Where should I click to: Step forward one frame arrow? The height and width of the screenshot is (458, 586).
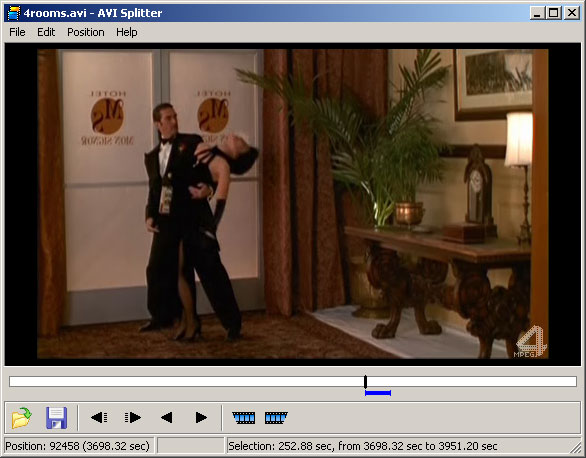coord(201,417)
